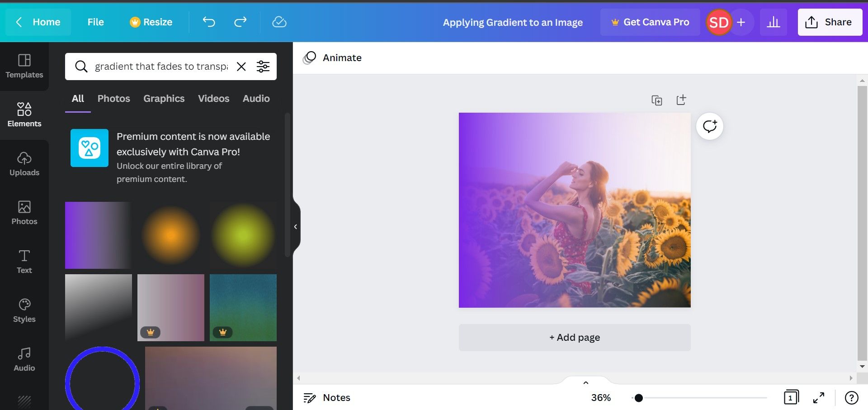Go back using the Home button

click(38, 22)
